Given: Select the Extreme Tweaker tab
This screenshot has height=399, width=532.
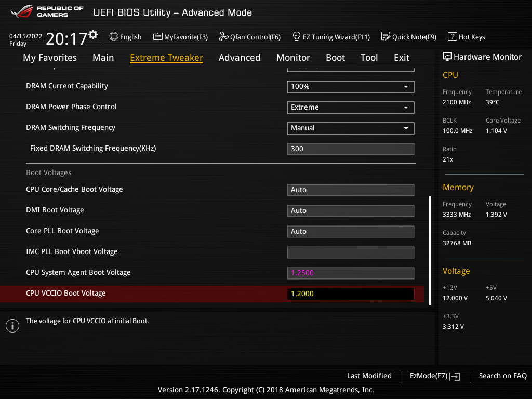Looking at the screenshot, I should pyautogui.click(x=166, y=58).
